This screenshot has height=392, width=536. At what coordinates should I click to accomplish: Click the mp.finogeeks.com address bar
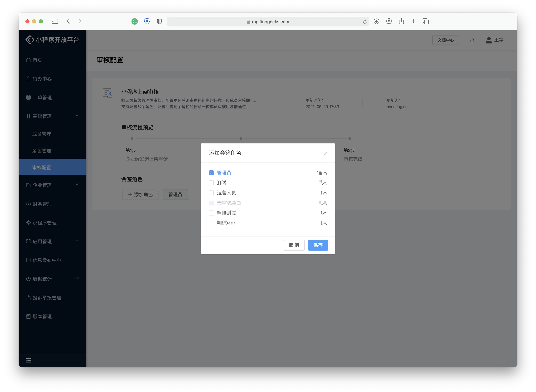268,22
